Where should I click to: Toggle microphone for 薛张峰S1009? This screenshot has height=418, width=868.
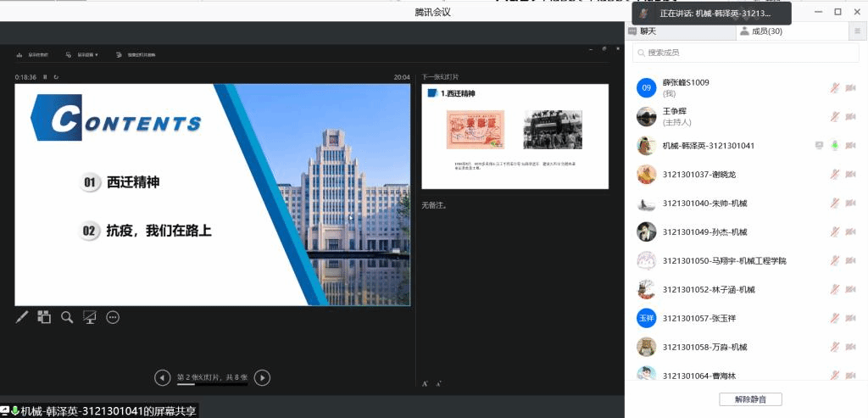(834, 87)
